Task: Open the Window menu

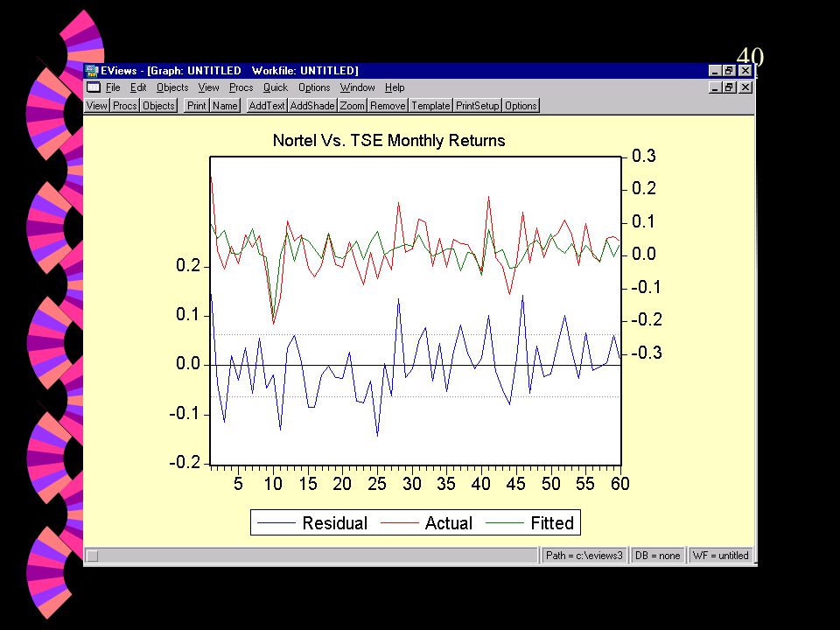Action: (x=357, y=87)
